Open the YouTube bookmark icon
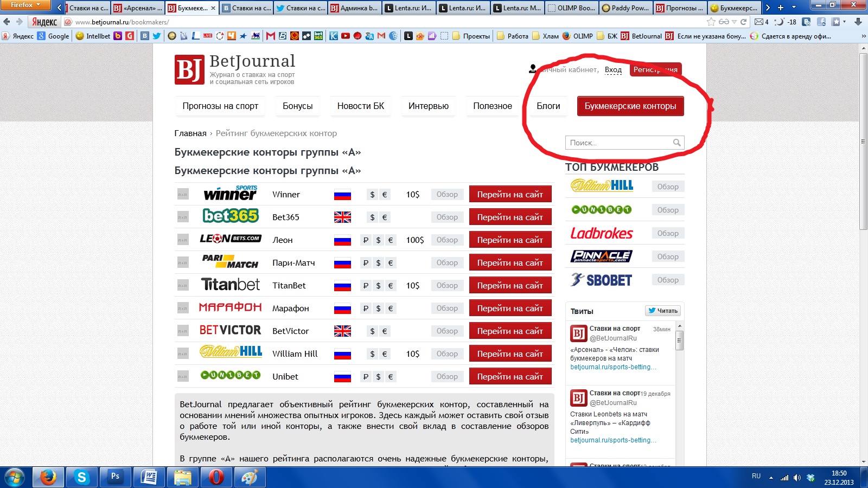 coord(346,36)
